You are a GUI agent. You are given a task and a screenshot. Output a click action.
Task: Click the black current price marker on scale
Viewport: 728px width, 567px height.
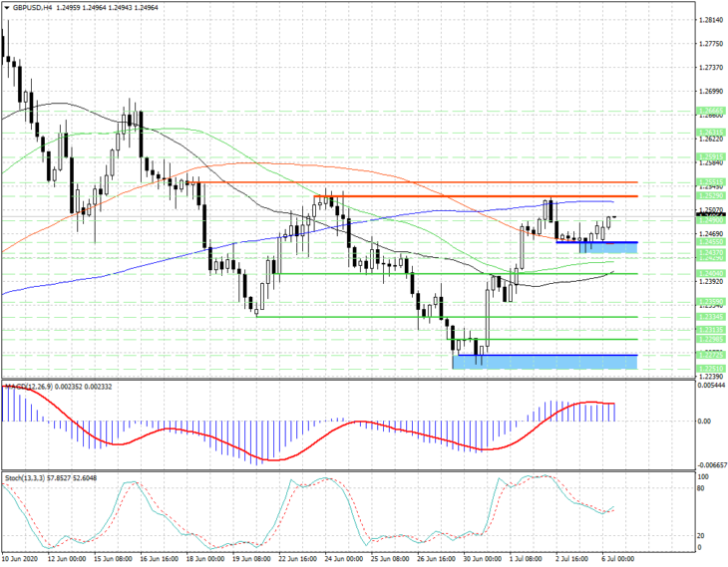pyautogui.click(x=711, y=215)
